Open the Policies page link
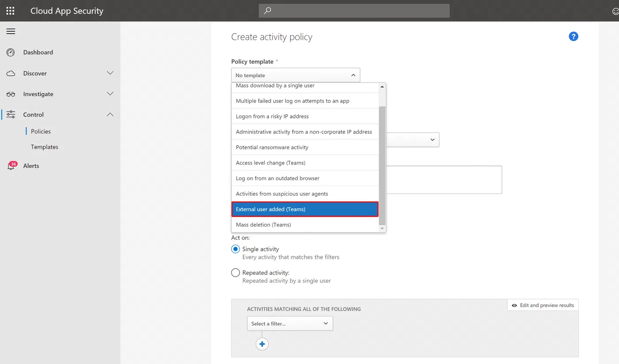 [x=41, y=131]
